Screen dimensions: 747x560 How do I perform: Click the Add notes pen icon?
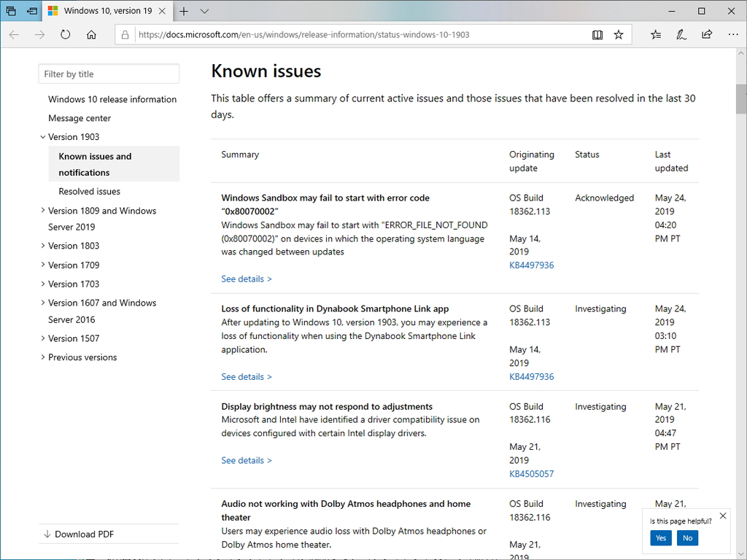tap(681, 34)
